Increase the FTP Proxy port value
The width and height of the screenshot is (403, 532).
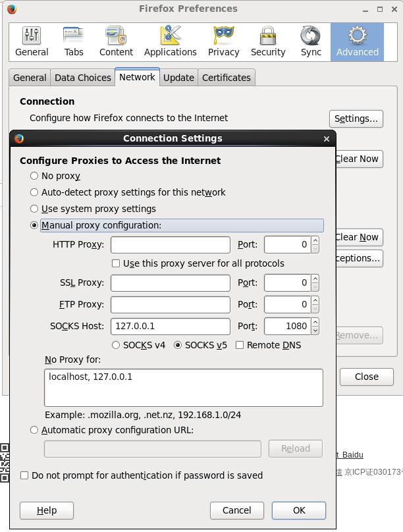pyautogui.click(x=315, y=300)
